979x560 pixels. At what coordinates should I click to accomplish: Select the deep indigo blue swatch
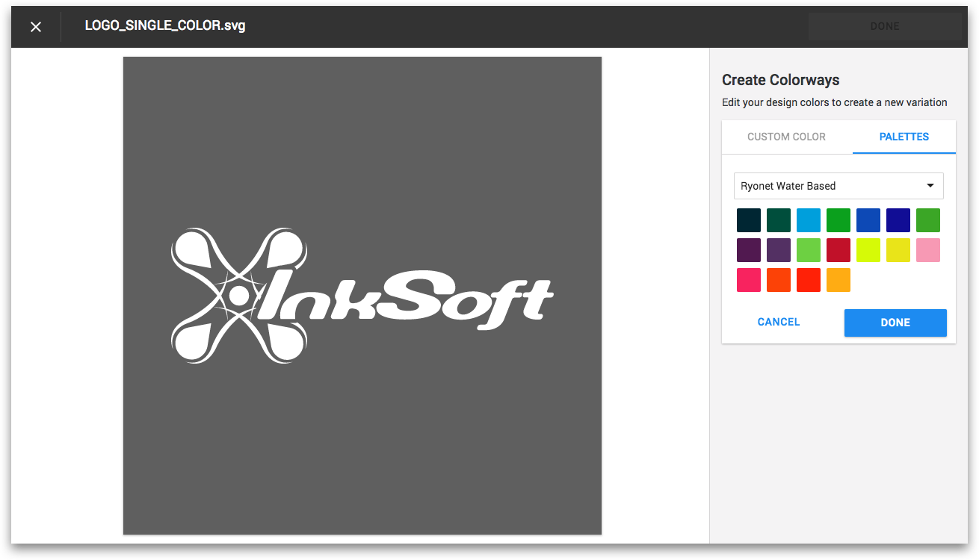coord(898,220)
